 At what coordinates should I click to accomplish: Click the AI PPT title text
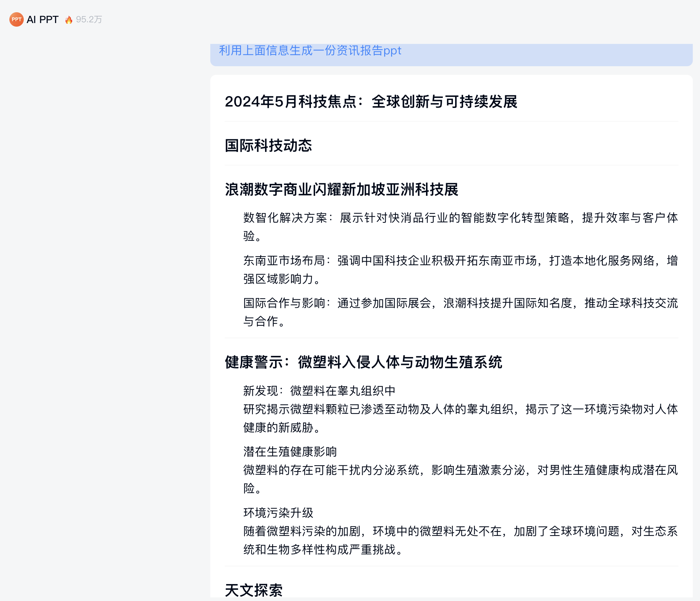[x=42, y=19]
